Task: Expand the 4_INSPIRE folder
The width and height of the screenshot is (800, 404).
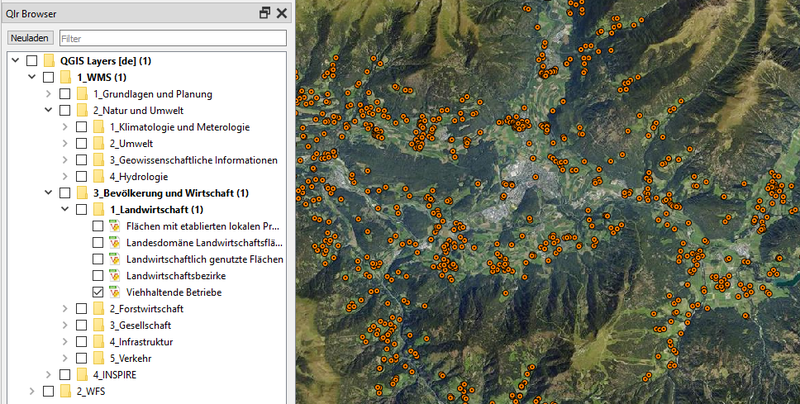Action: point(48,374)
